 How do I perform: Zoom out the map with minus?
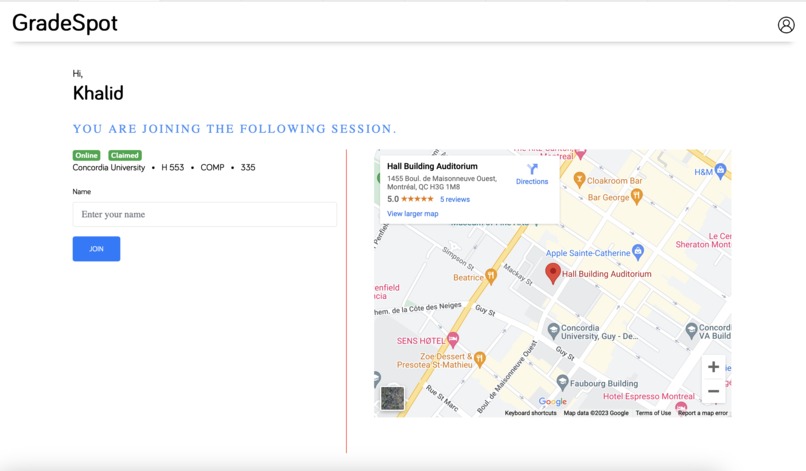click(x=713, y=391)
